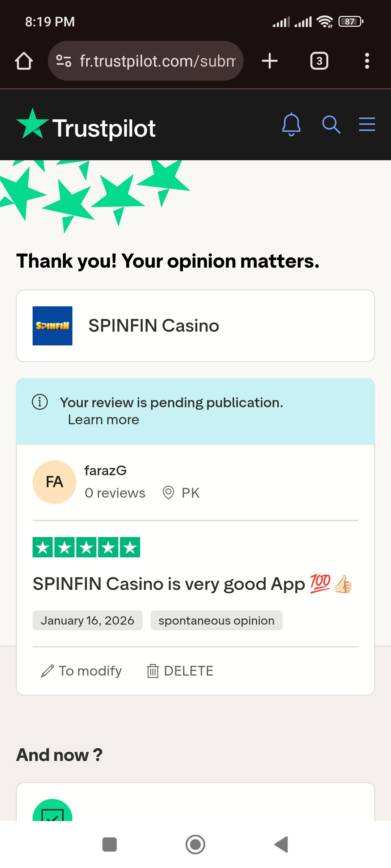Tap the SPINFIN logo thumbnail

coord(52,325)
